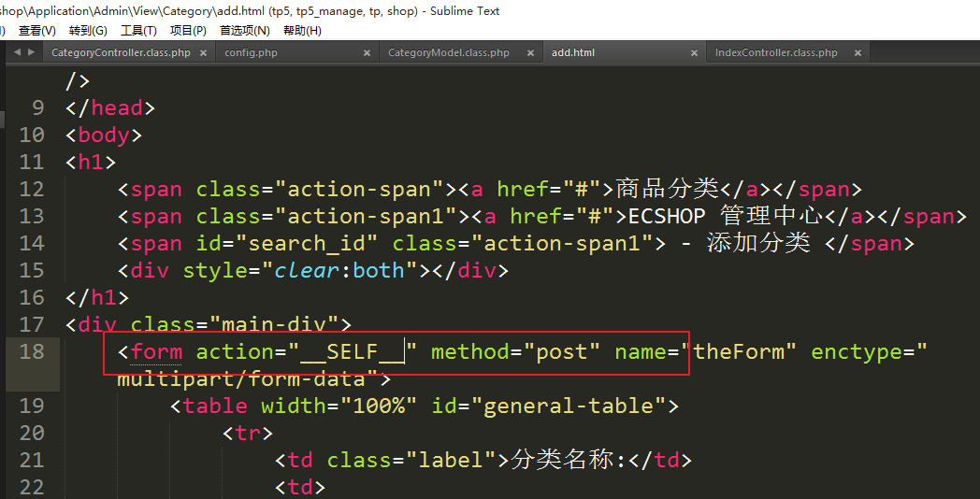Place cursor in the __SELF__ action value

pos(352,352)
